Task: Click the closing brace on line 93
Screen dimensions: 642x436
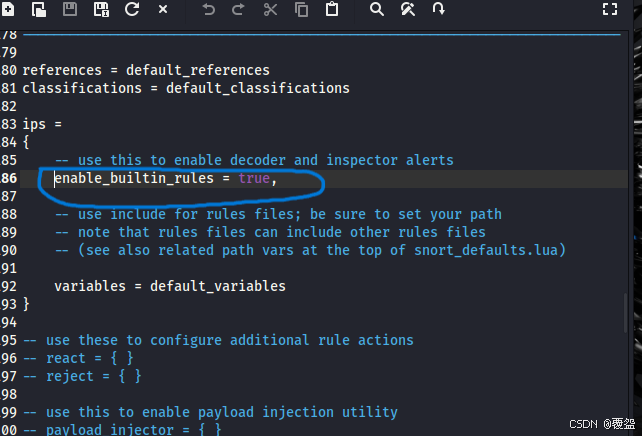Action: pyautogui.click(x=26, y=304)
